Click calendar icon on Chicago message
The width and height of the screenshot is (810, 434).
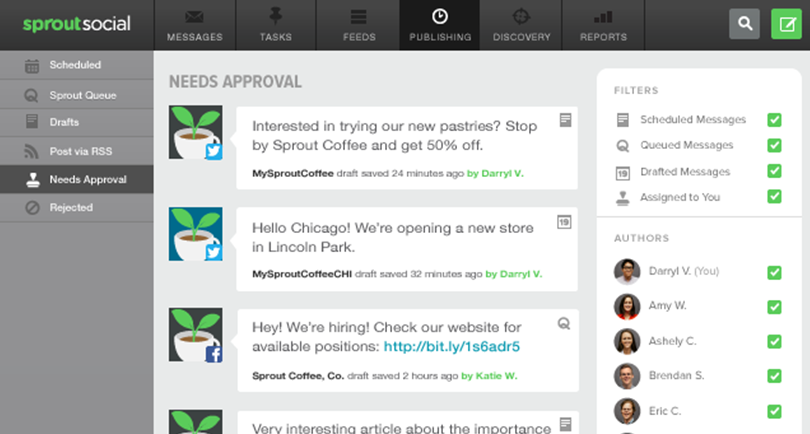[x=565, y=221]
